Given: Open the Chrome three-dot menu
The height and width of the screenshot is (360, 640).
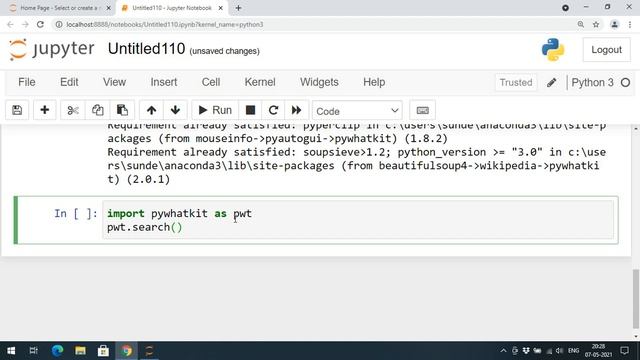Looking at the screenshot, I should click(630, 24).
